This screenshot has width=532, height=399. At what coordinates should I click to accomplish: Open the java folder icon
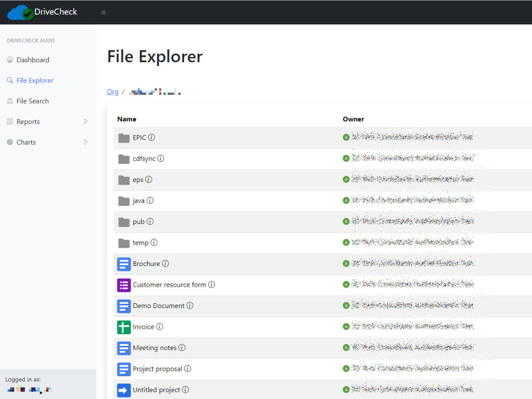[x=124, y=201]
